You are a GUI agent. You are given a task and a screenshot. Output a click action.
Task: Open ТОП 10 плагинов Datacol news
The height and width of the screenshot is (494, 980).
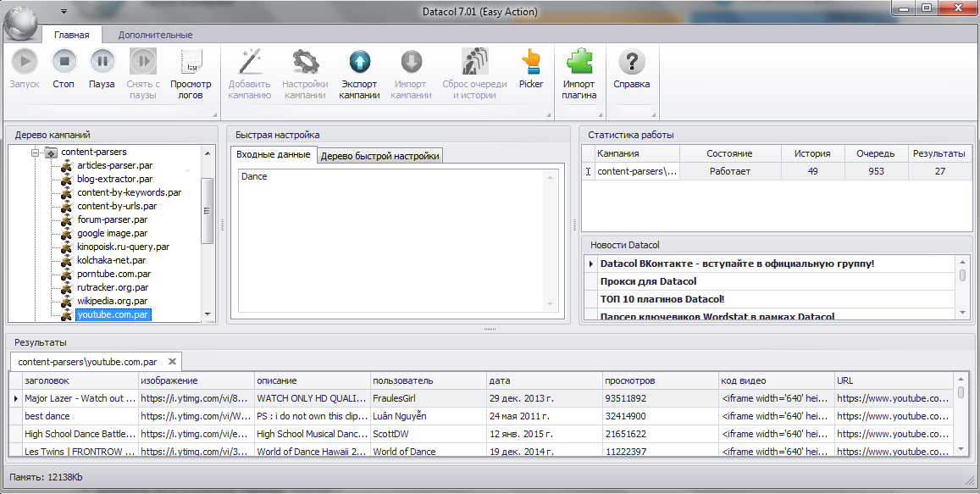(662, 299)
